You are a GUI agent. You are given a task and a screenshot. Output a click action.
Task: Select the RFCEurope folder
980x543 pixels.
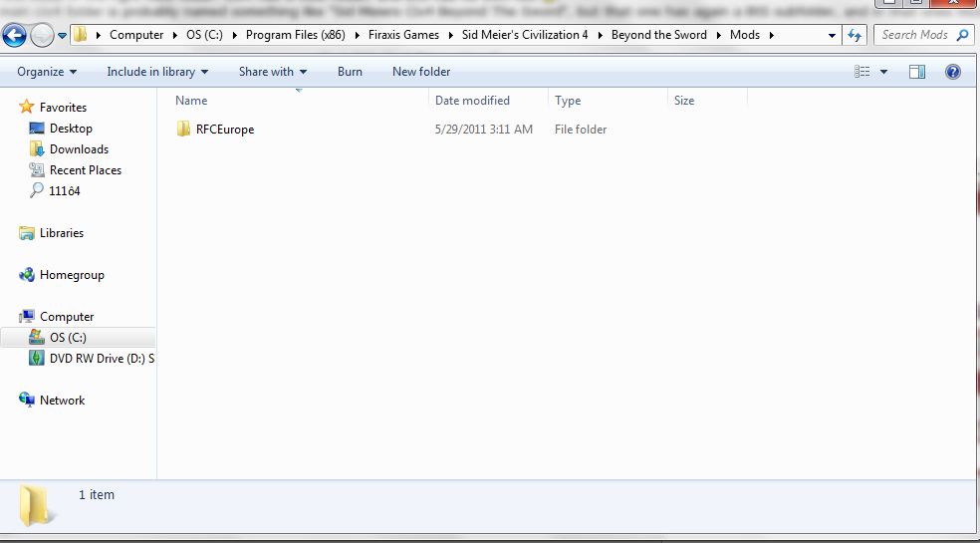[225, 130]
